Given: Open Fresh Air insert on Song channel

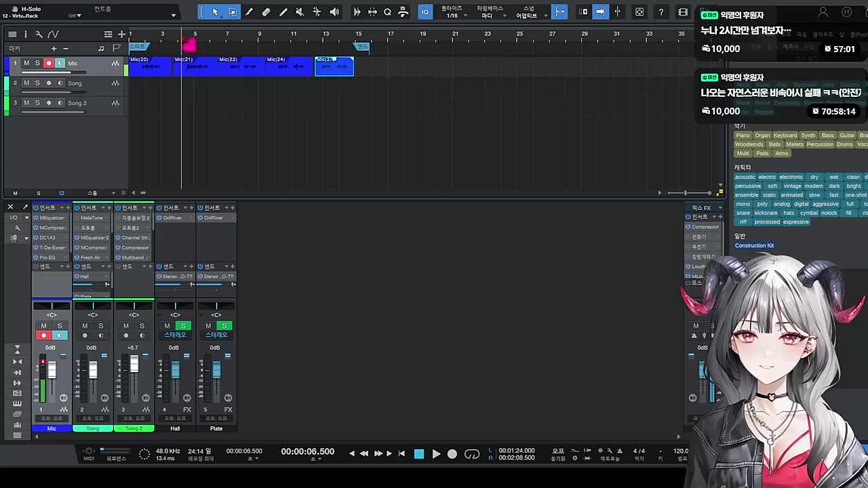Looking at the screenshot, I should click(x=91, y=258).
